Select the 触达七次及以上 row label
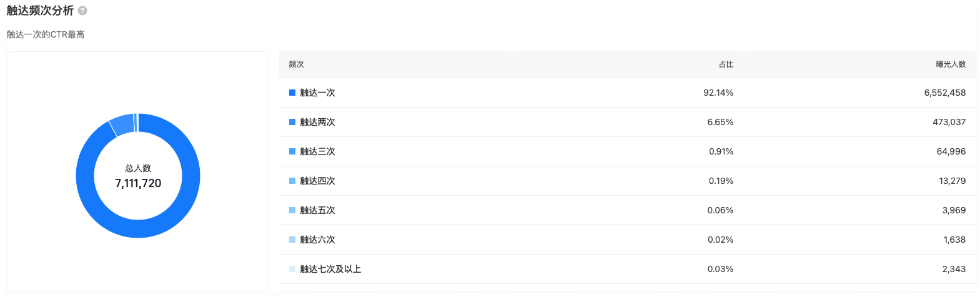The image size is (980, 299). [x=330, y=269]
